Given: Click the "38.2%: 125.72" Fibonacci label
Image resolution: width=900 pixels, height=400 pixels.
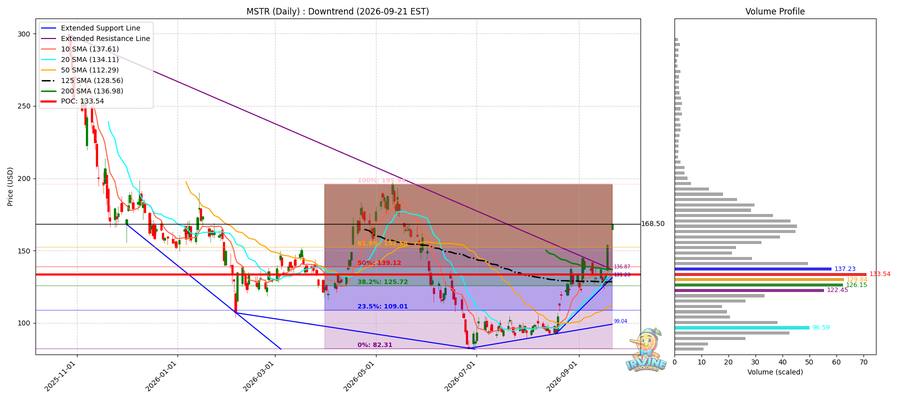Looking at the screenshot, I should tap(382, 282).
